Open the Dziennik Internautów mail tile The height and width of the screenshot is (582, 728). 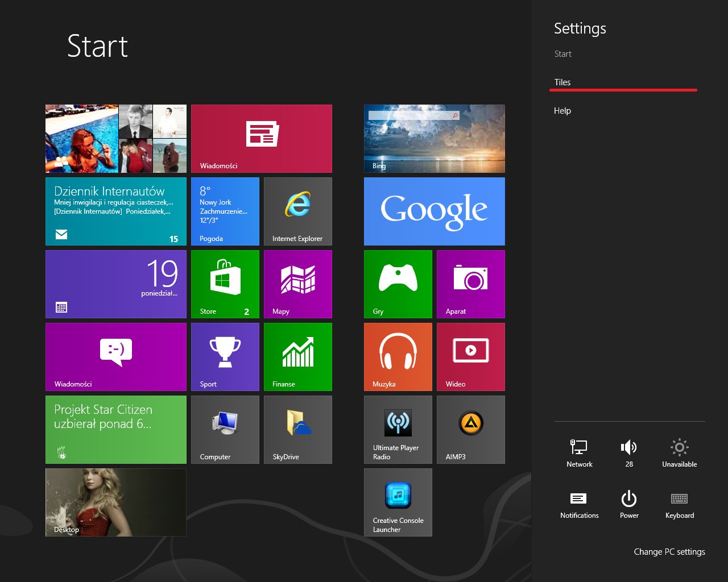[116, 211]
